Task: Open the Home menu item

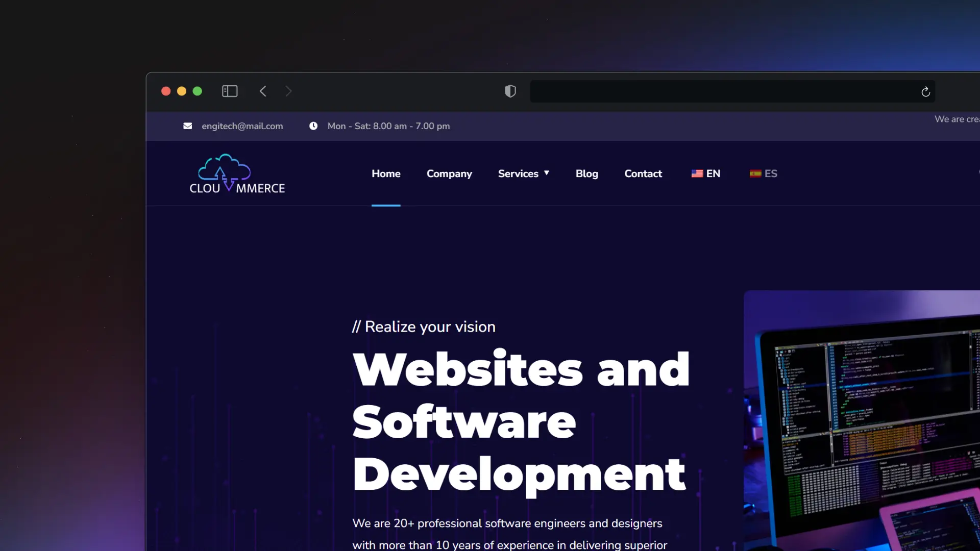Action: tap(386, 173)
